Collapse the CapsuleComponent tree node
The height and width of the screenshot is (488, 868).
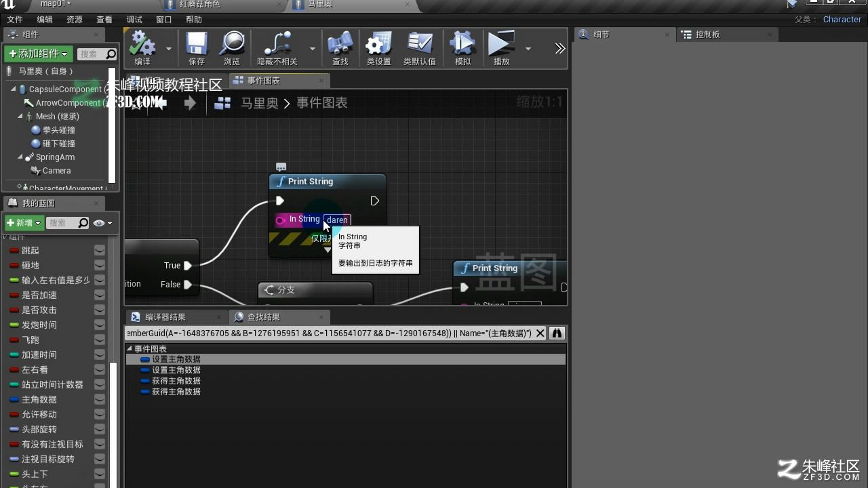13,89
